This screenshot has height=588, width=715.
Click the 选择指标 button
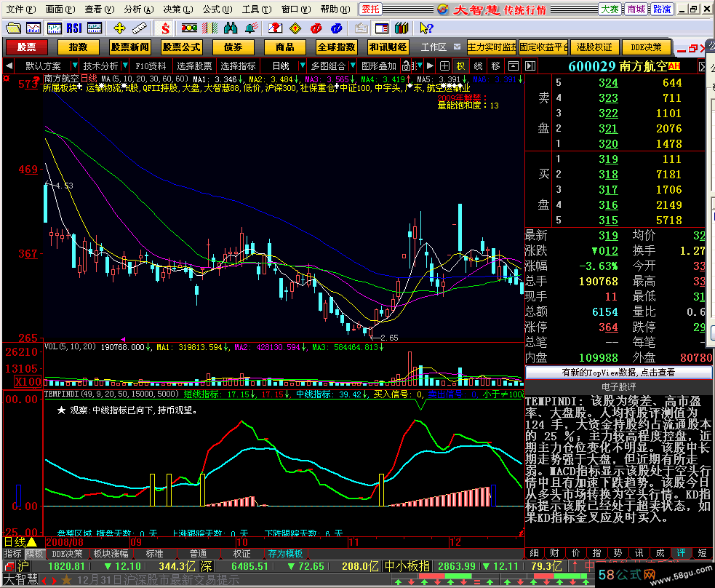(238, 66)
